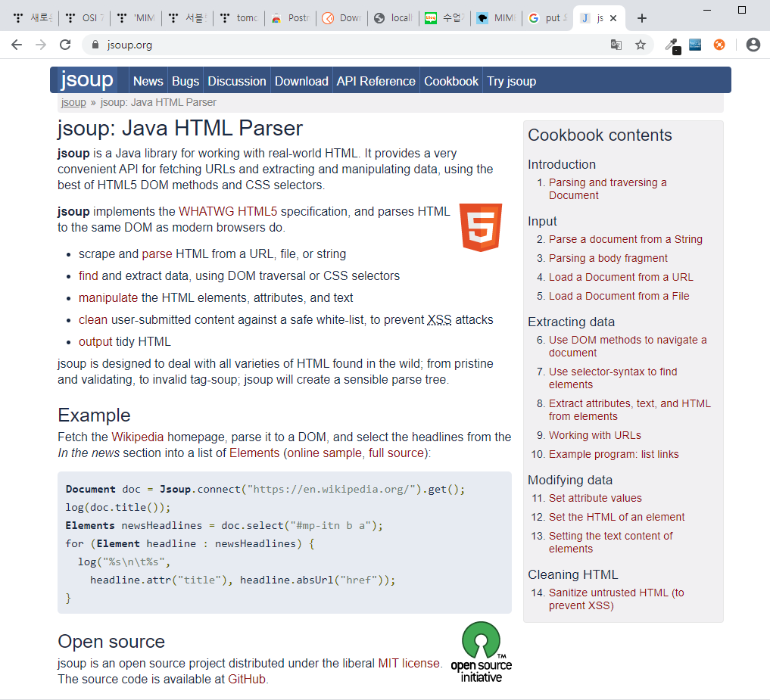Open the Cookbook nav item
This screenshot has height=700, width=770.
tap(450, 81)
